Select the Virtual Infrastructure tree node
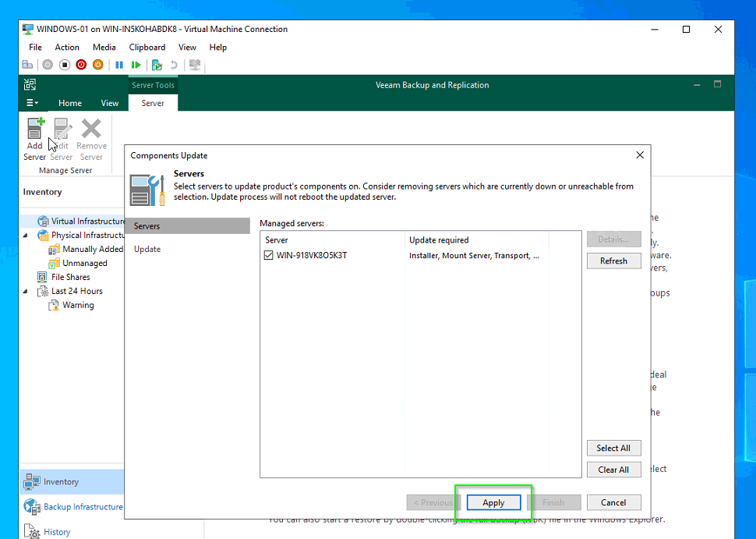 click(x=87, y=221)
